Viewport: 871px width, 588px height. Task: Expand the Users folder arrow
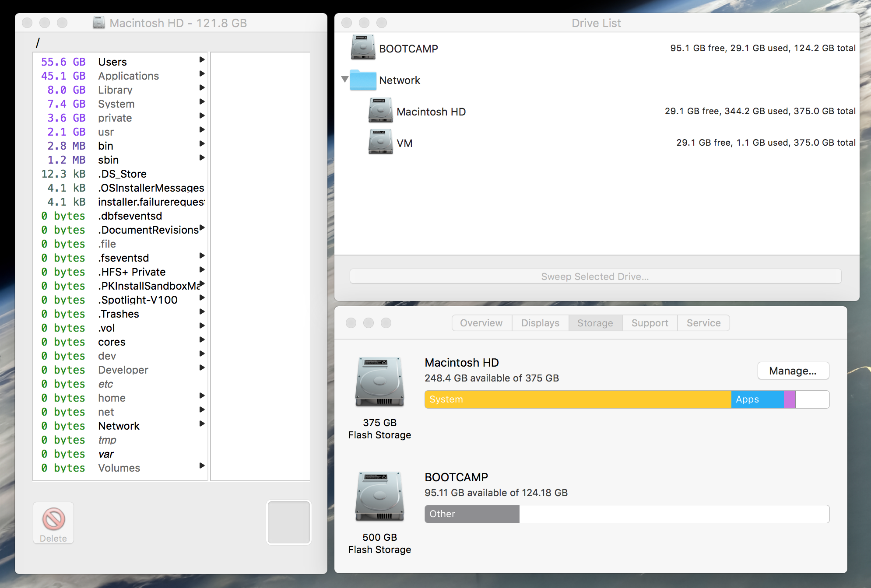(202, 59)
